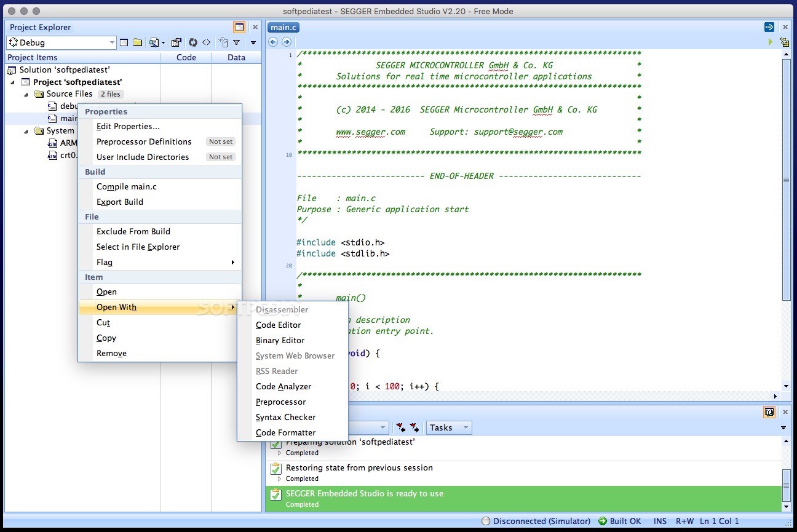The height and width of the screenshot is (532, 797).
Task: Choose Code Analyzer from the Open With submenu
Action: [293, 386]
